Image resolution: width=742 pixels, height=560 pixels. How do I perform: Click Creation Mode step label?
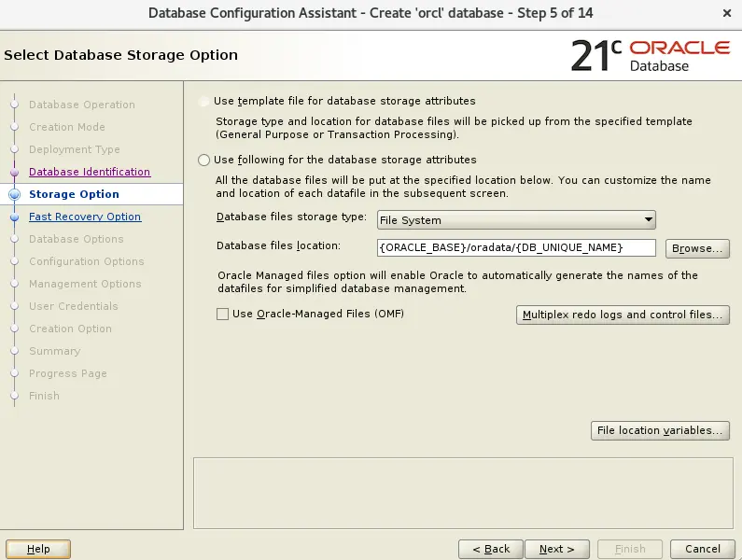click(66, 127)
